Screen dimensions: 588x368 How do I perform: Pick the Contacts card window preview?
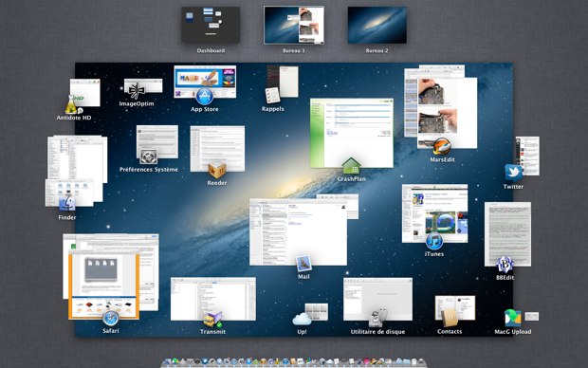click(x=455, y=307)
